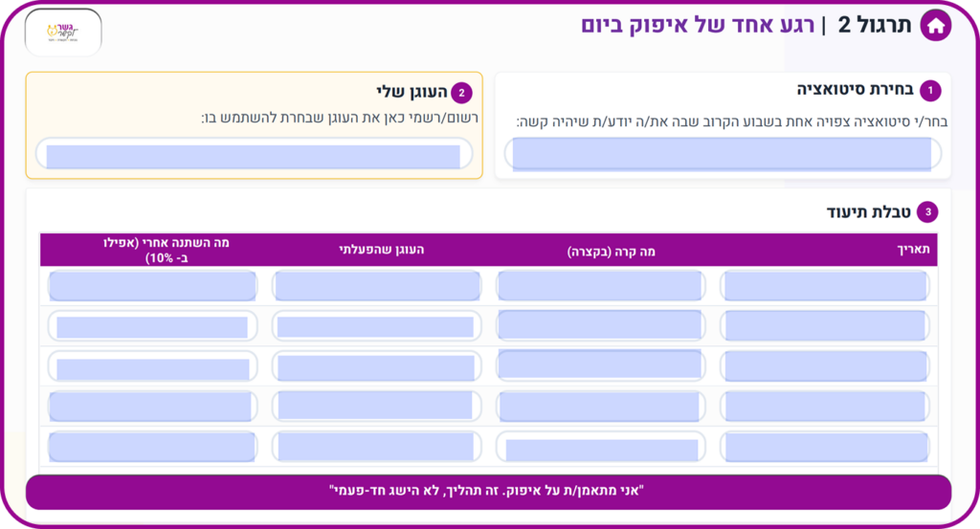Click the first row העוגן שהפעלתי cell
The width and height of the screenshot is (980, 529).
coord(376,286)
